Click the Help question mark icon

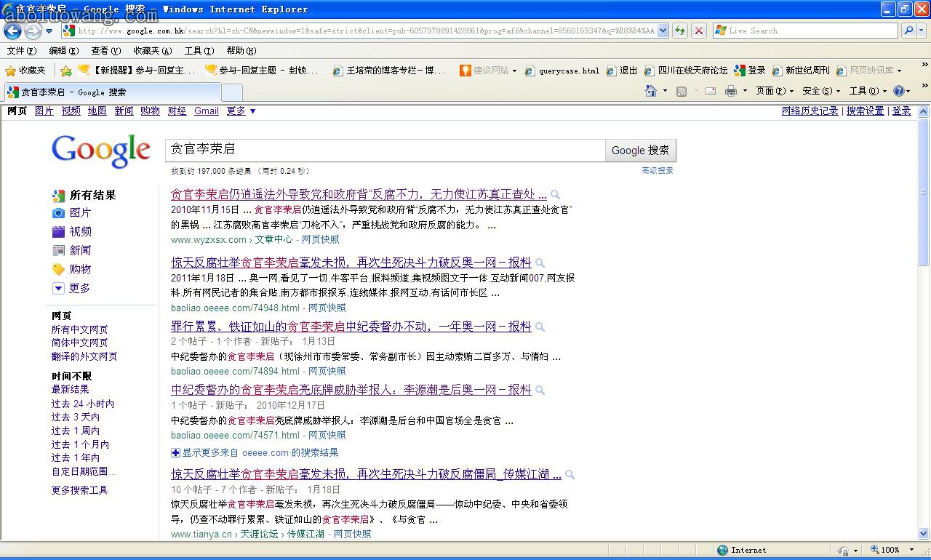899,91
